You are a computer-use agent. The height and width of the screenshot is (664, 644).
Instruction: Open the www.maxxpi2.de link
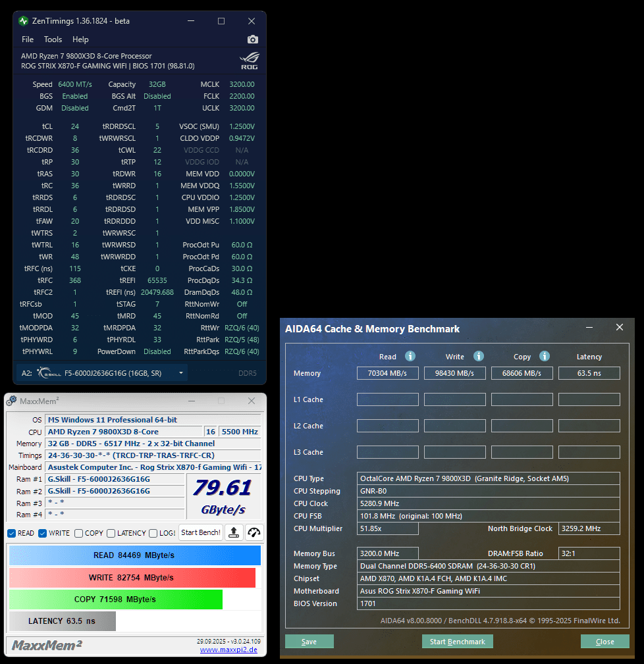click(228, 650)
